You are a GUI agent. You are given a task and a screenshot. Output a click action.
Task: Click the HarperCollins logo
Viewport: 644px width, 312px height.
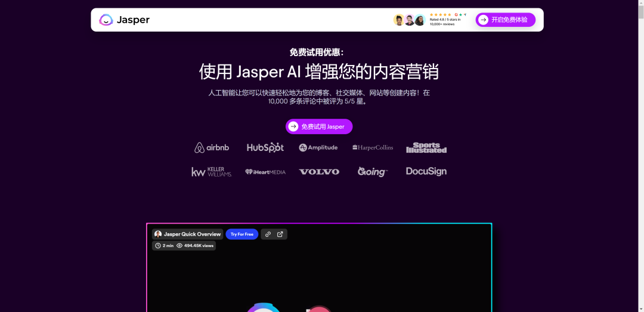(x=373, y=147)
